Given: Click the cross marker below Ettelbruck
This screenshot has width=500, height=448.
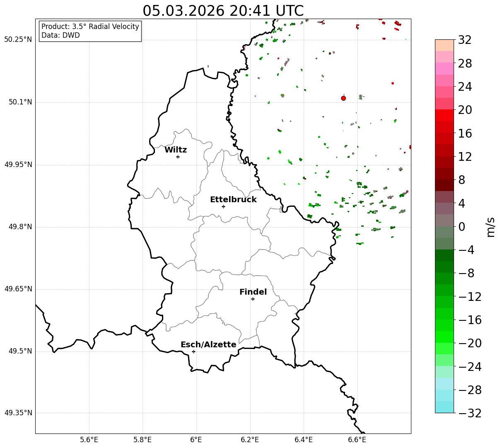Looking at the screenshot, I should [223, 206].
